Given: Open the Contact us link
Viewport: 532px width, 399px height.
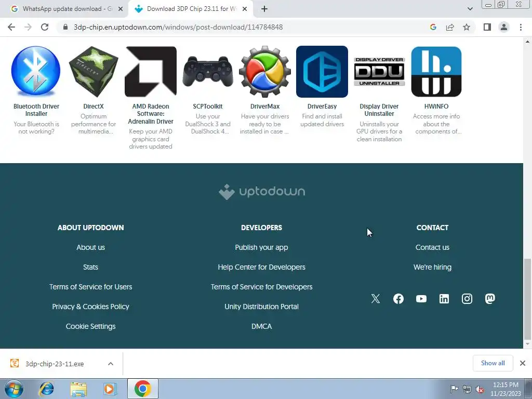Looking at the screenshot, I should [432, 247].
